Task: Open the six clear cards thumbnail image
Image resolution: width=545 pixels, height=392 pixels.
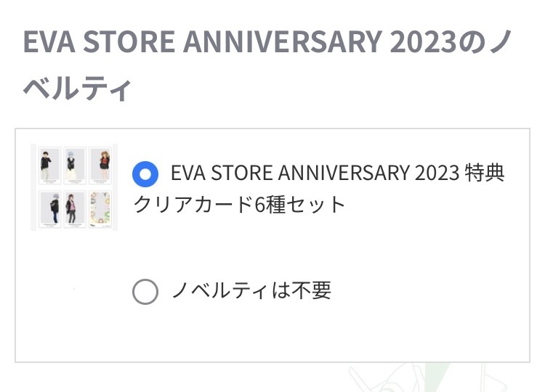Action: coord(74,187)
